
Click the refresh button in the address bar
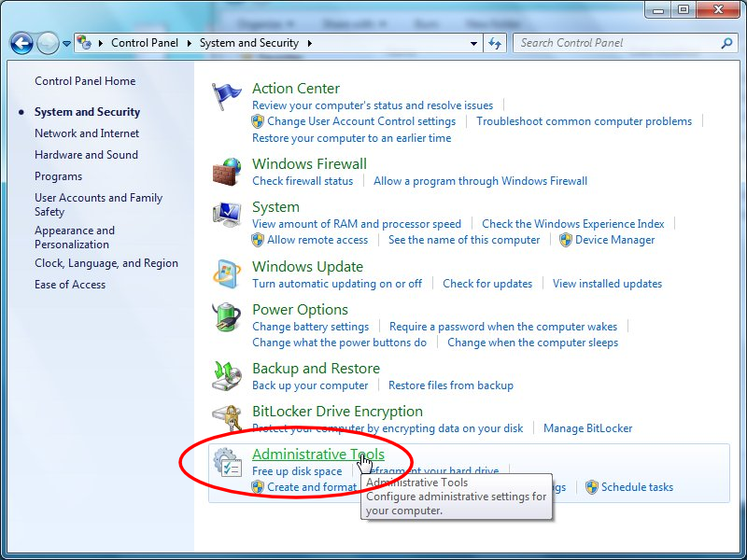click(495, 43)
